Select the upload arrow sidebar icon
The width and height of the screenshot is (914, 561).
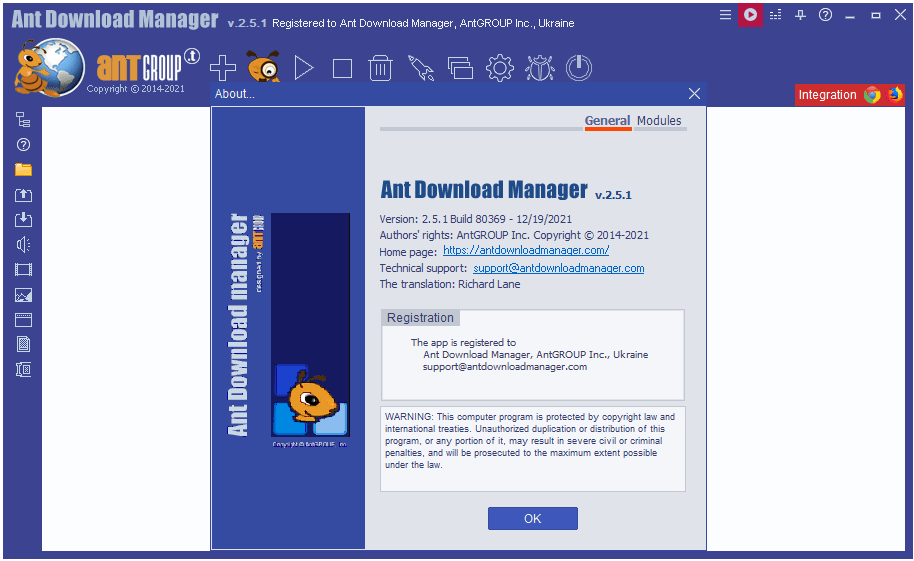[23, 195]
